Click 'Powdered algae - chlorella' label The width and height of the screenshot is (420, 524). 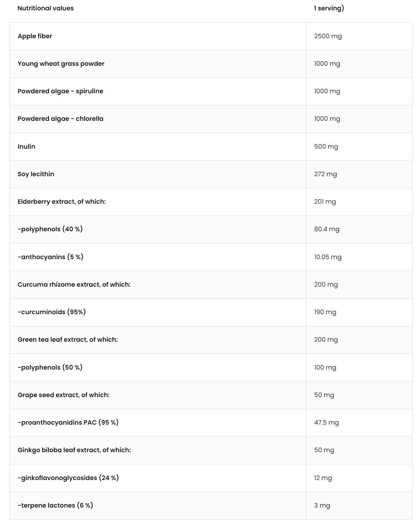click(60, 119)
